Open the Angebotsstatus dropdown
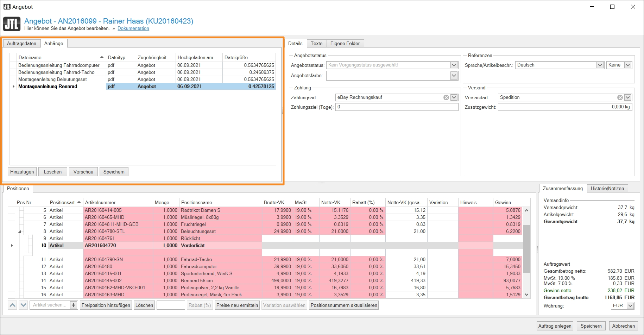The image size is (644, 335). point(454,65)
